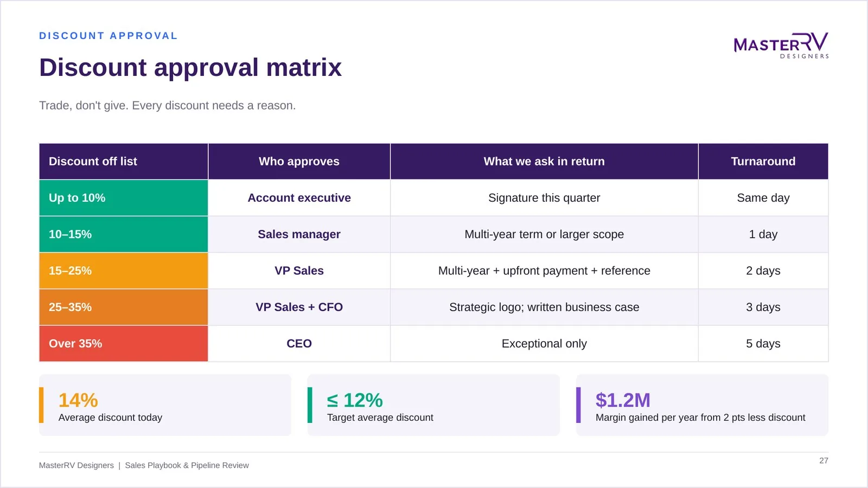Click footer 'Sales Playbook & Pipeline Review'
This screenshot has height=488, width=868.
(x=187, y=465)
